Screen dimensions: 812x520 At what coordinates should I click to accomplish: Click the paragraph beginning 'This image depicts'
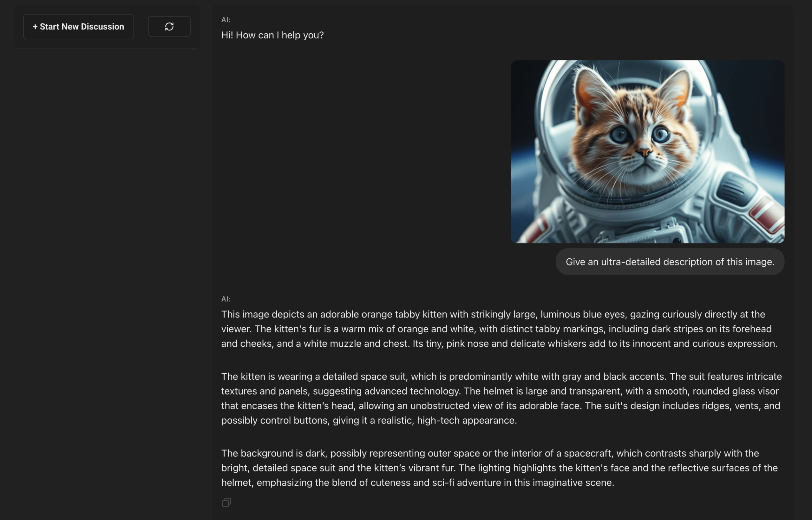coord(499,329)
